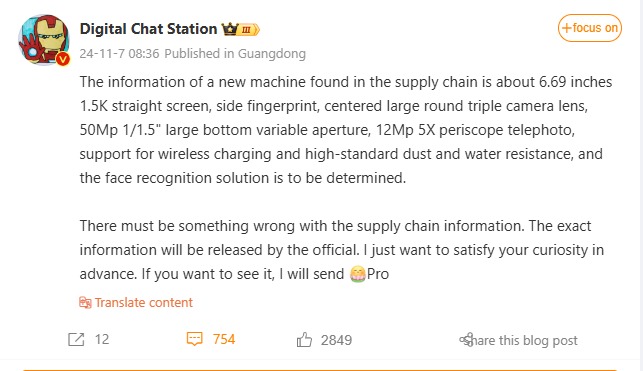The width and height of the screenshot is (643, 371).
Task: Click Published in Guangdong location text
Action: click(x=235, y=54)
